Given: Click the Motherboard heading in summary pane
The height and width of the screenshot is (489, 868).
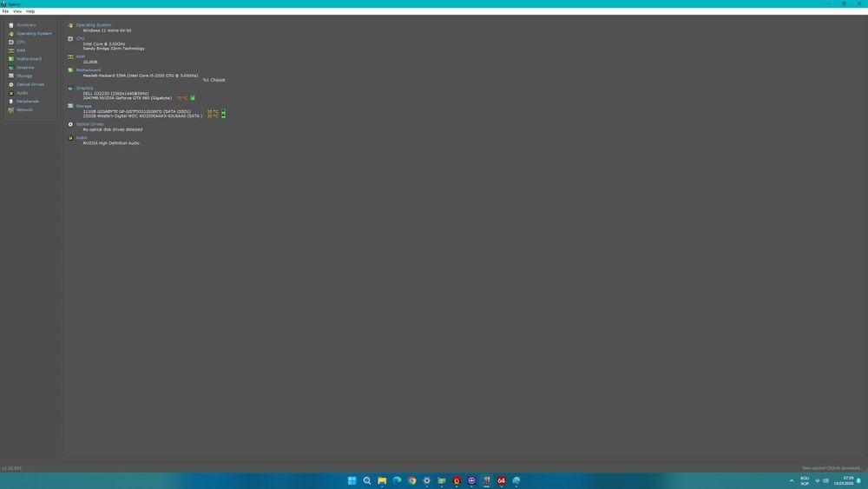Looking at the screenshot, I should 88,70.
